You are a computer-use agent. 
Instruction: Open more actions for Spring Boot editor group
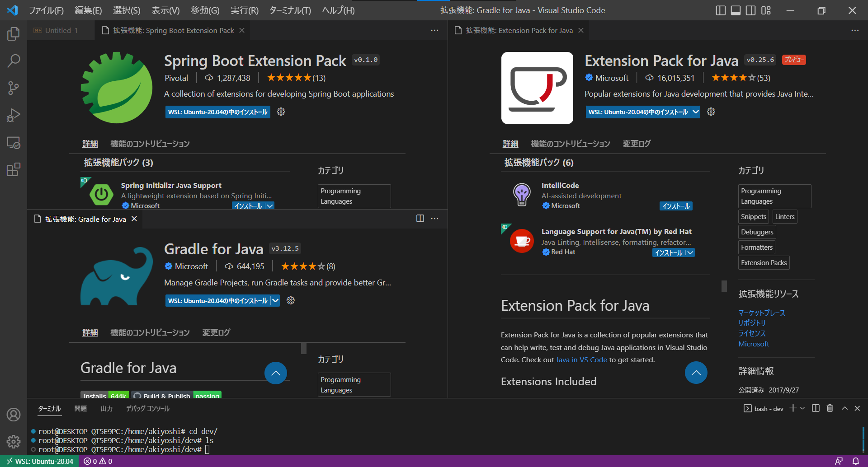coord(434,30)
